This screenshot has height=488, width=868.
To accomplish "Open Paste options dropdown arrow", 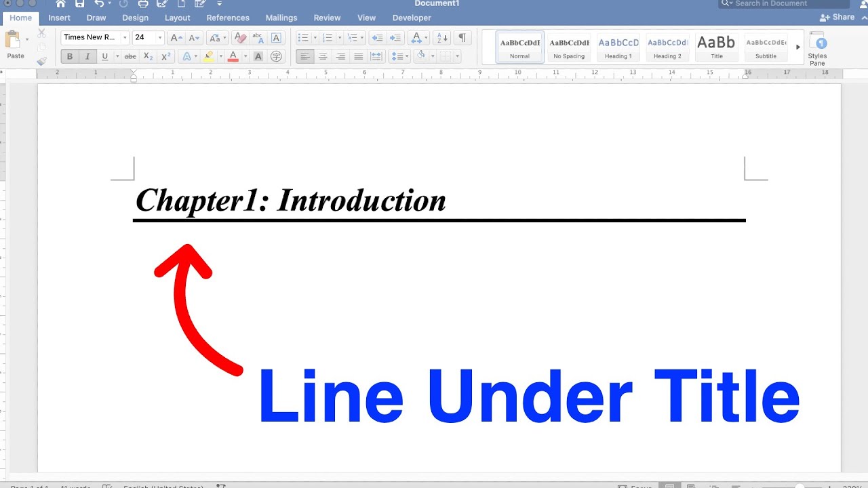I will [27, 39].
